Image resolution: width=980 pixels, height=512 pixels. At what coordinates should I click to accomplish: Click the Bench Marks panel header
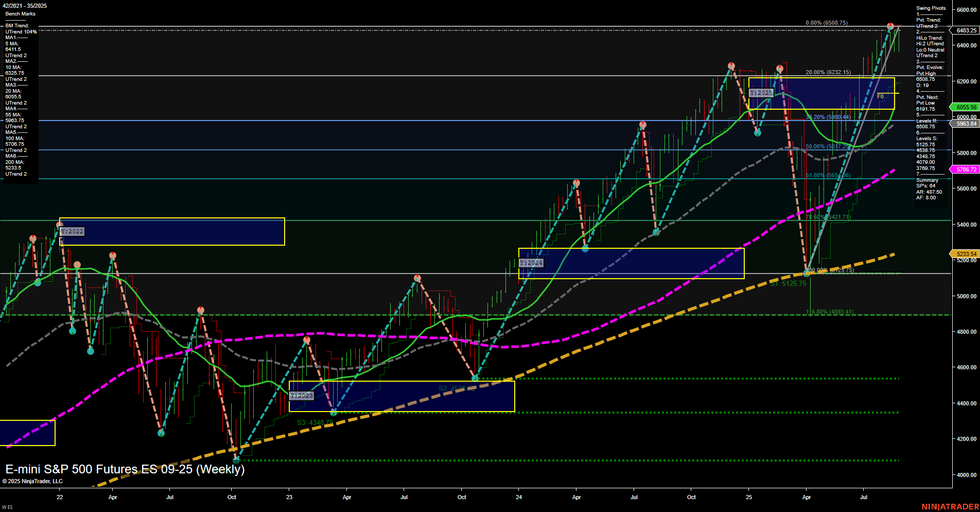[20, 13]
